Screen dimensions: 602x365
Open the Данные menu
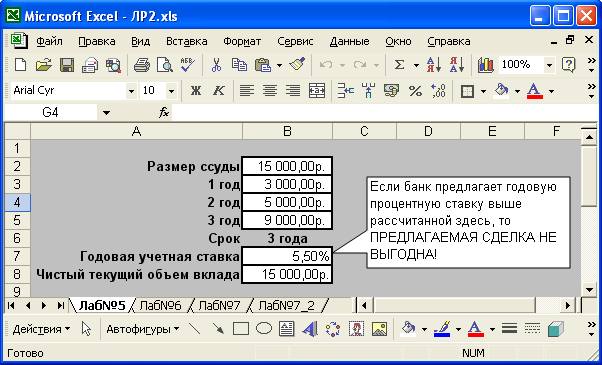(x=349, y=41)
